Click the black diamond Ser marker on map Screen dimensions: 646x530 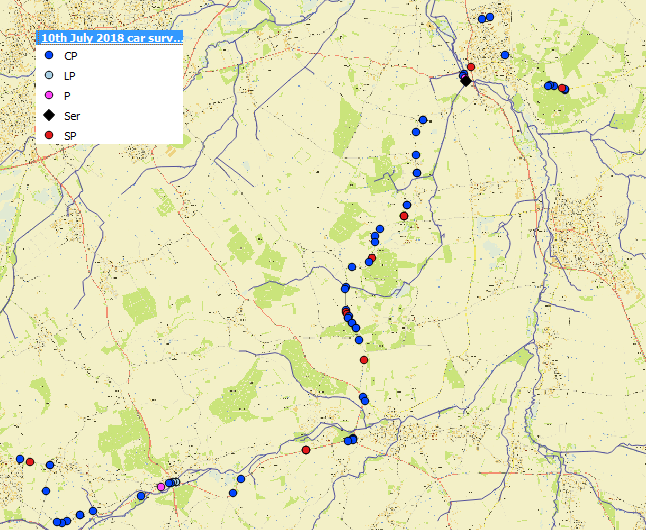(466, 81)
